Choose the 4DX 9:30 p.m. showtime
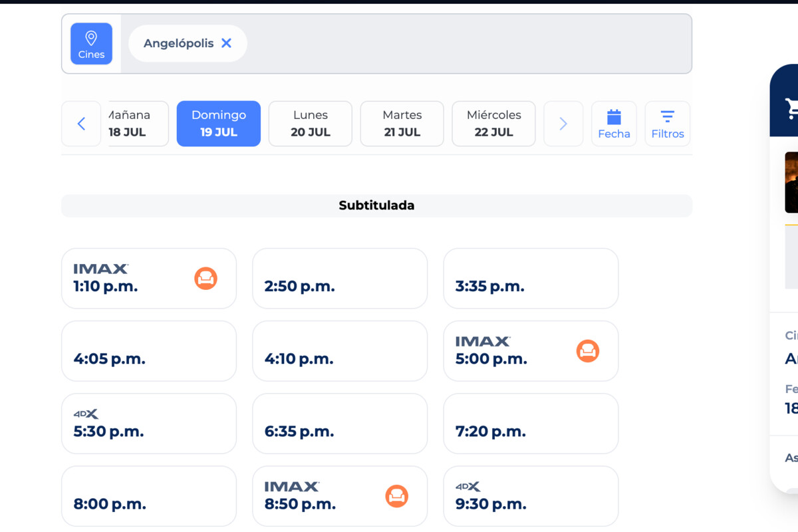 pos(531,496)
